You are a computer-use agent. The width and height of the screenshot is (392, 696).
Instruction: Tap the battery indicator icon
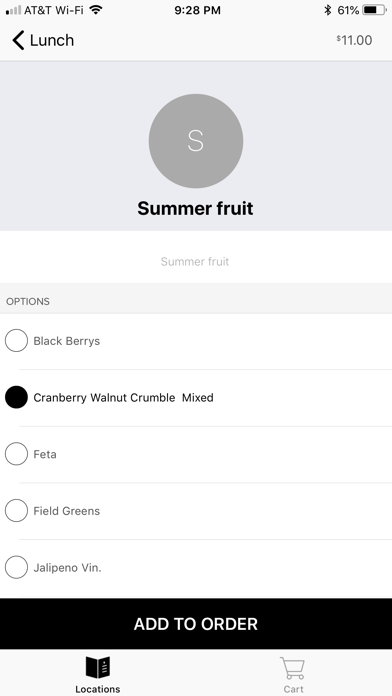click(374, 10)
